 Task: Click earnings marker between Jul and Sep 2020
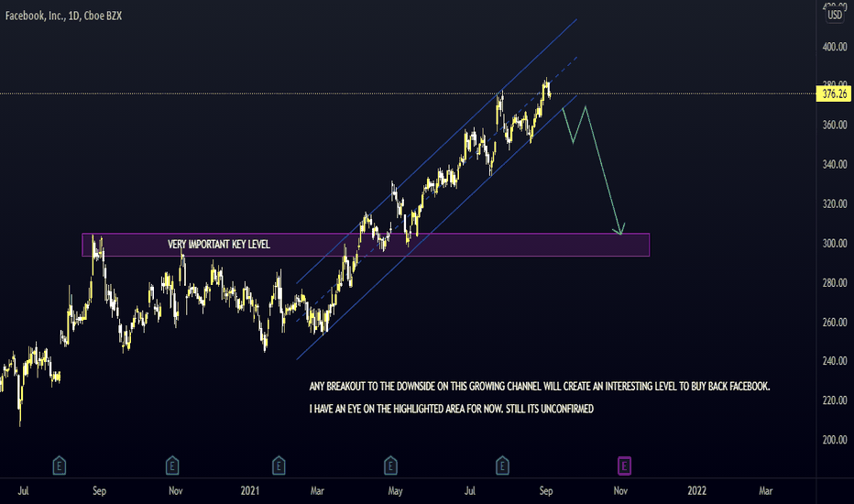[x=60, y=466]
